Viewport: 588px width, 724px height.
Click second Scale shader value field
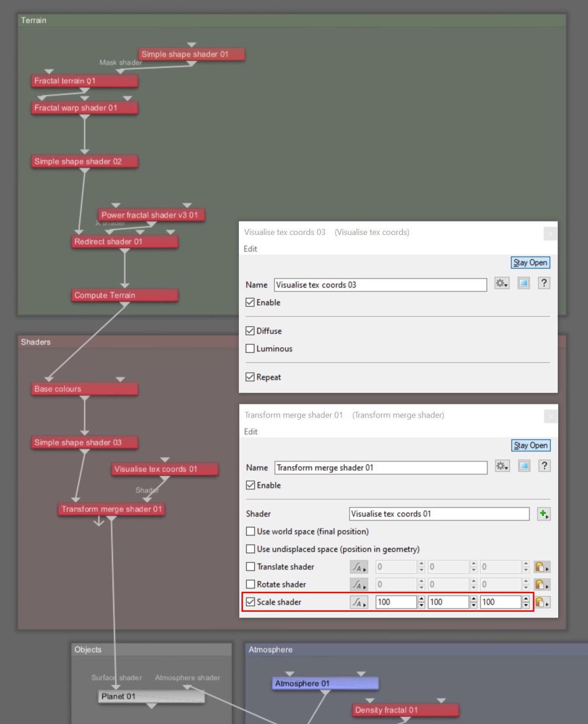[x=448, y=602]
